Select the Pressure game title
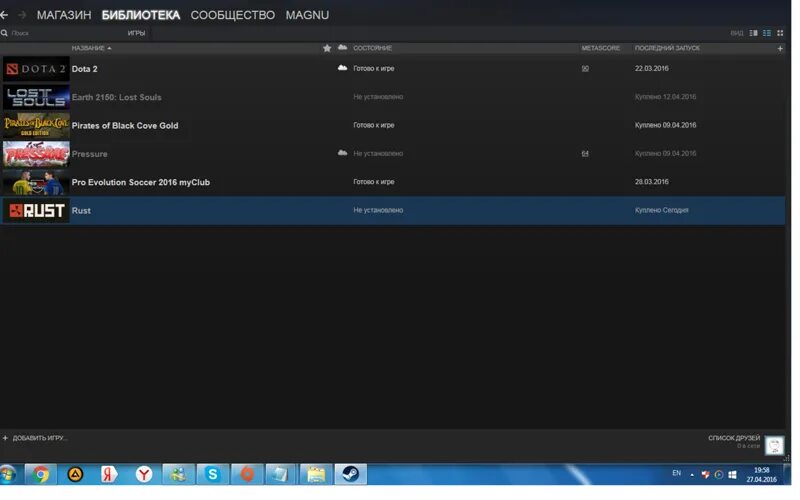 [x=89, y=154]
